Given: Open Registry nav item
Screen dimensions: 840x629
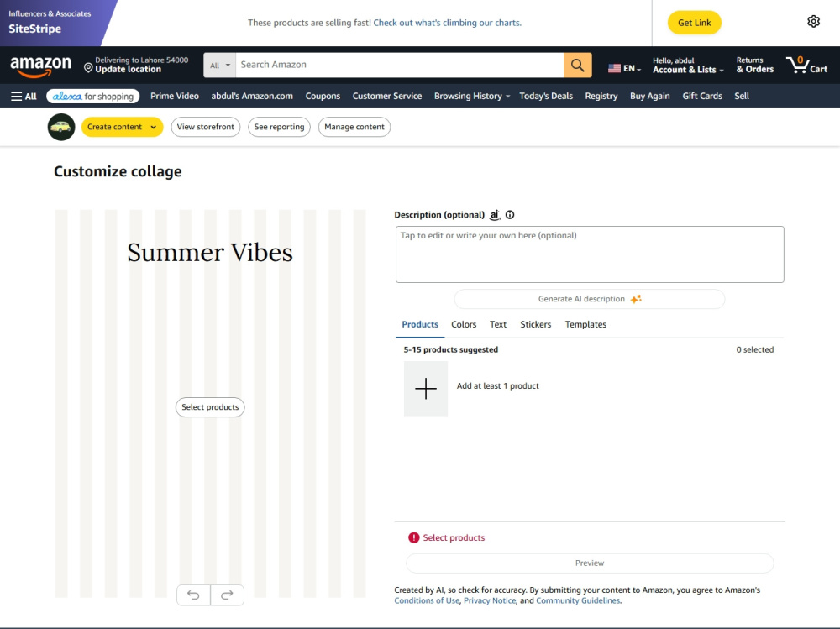Looking at the screenshot, I should [x=601, y=96].
